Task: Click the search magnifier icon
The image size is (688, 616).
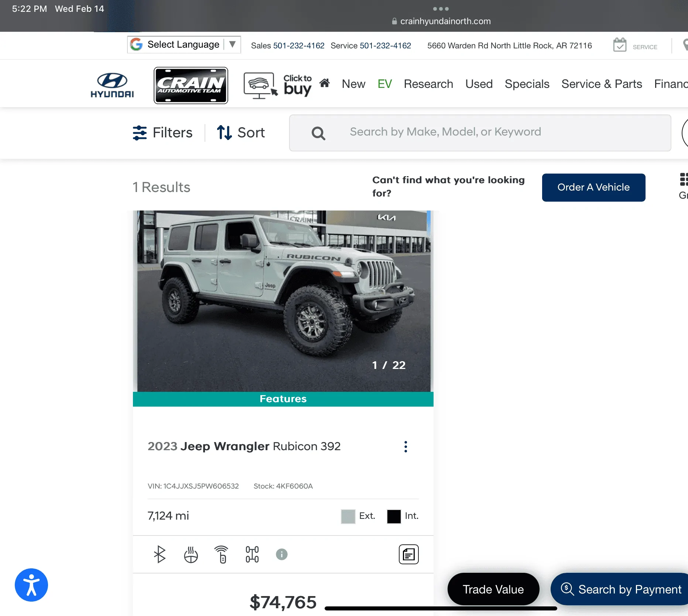Action: coord(318,133)
